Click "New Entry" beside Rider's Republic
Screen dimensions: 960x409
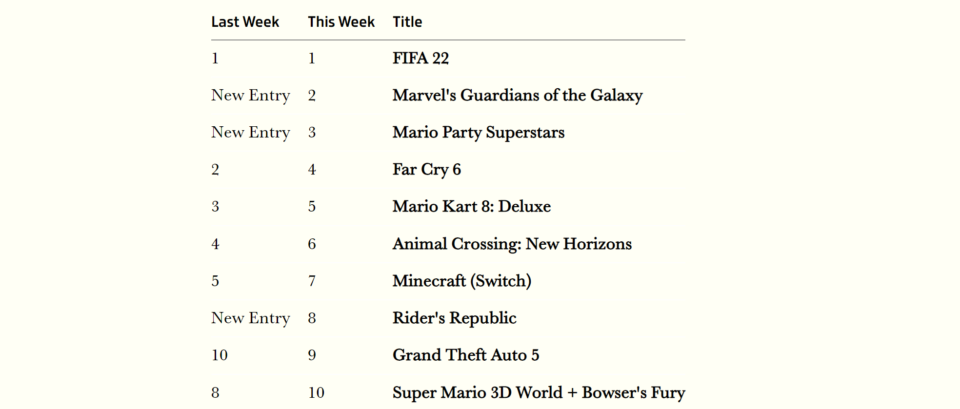(x=250, y=318)
